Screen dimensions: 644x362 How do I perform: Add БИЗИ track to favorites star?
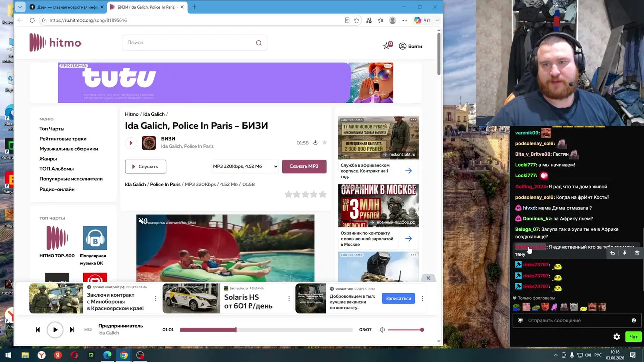[325, 143]
